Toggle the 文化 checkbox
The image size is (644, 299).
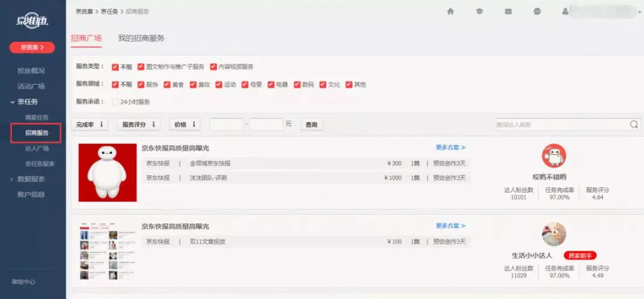coord(323,85)
